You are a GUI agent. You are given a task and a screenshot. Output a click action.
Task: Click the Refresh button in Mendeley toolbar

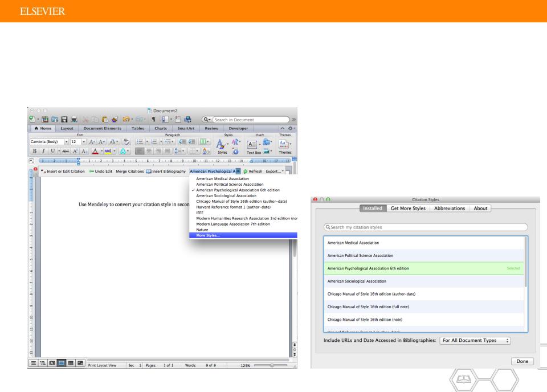point(252,171)
